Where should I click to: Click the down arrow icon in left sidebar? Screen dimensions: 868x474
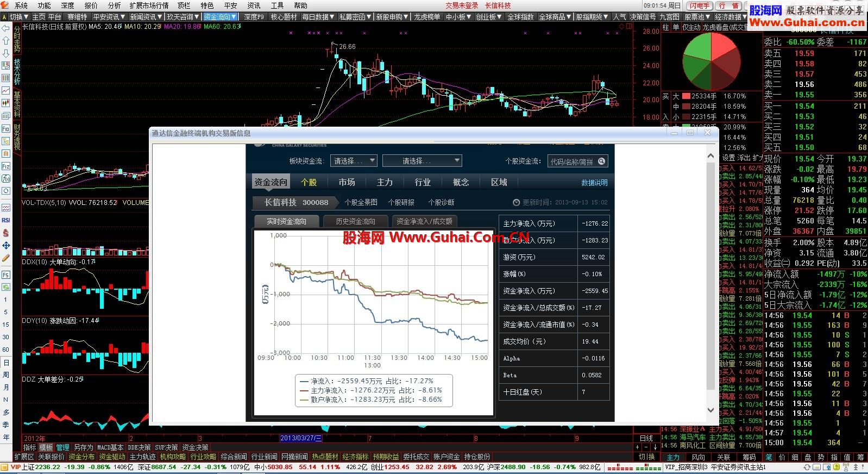tap(6, 53)
